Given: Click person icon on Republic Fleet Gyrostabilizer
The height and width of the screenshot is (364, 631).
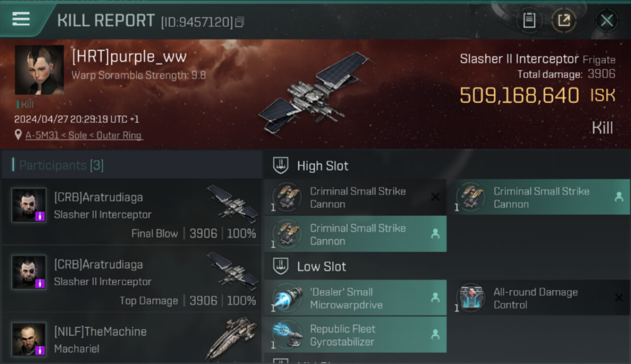Looking at the screenshot, I should tap(435, 334).
